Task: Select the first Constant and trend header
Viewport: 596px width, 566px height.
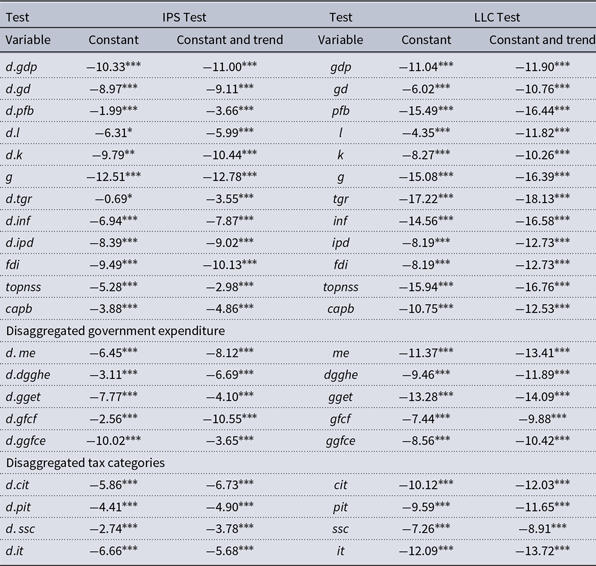Action: (230, 40)
